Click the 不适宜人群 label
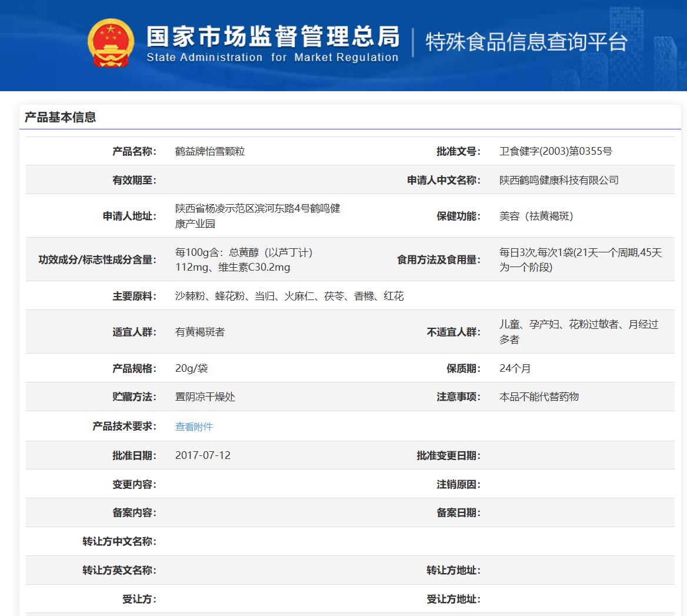687x616 pixels. 453,332
